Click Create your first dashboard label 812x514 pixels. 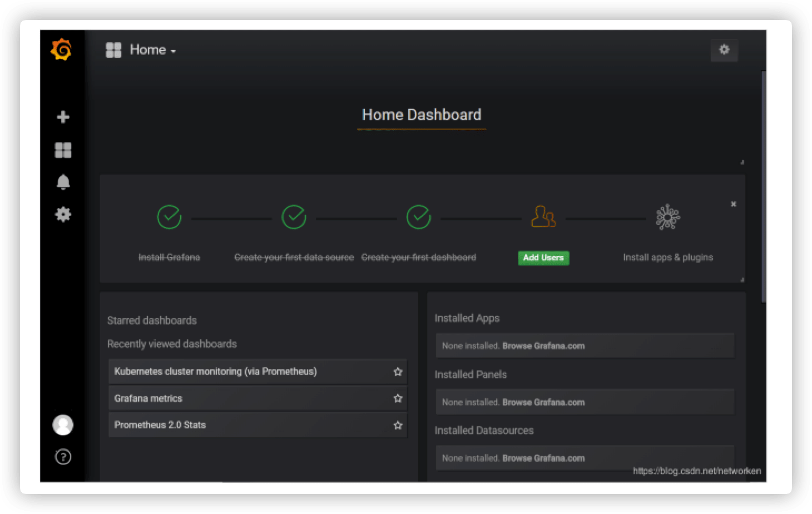[419, 257]
